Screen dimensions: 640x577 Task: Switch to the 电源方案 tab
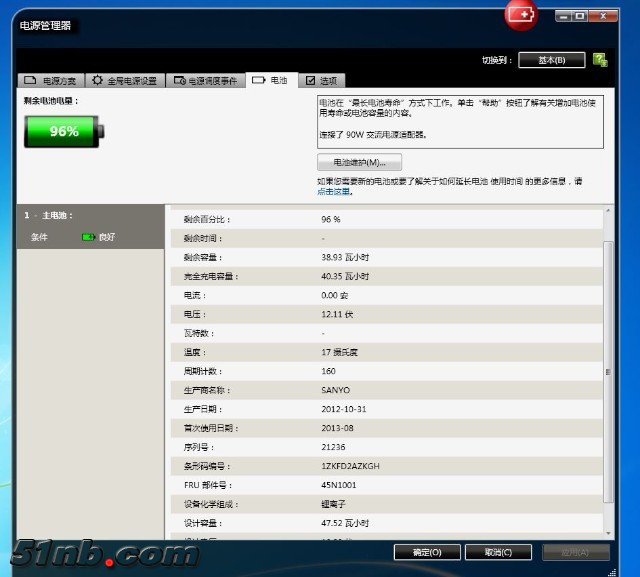click(x=51, y=80)
